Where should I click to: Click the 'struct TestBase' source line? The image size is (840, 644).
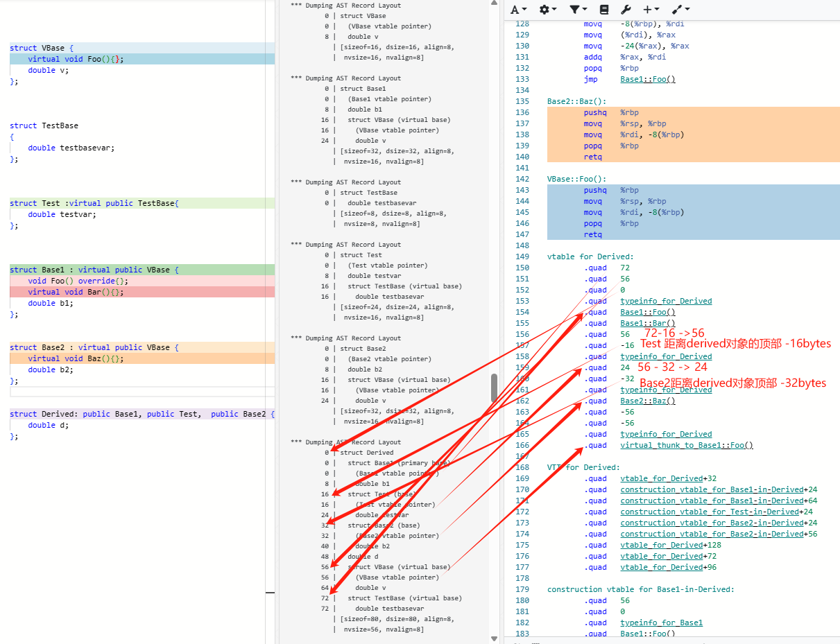click(44, 125)
